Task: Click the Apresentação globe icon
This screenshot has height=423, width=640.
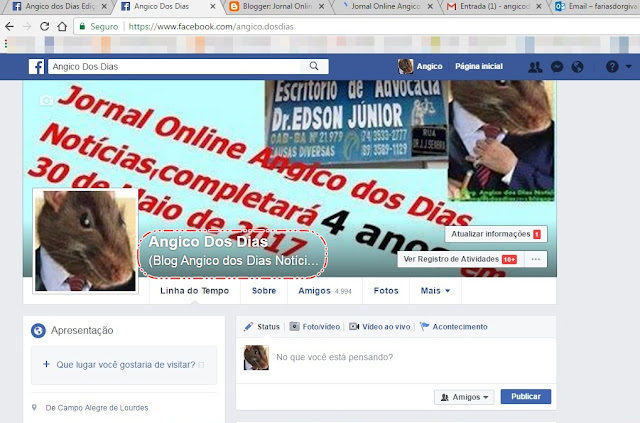Action: [x=38, y=330]
